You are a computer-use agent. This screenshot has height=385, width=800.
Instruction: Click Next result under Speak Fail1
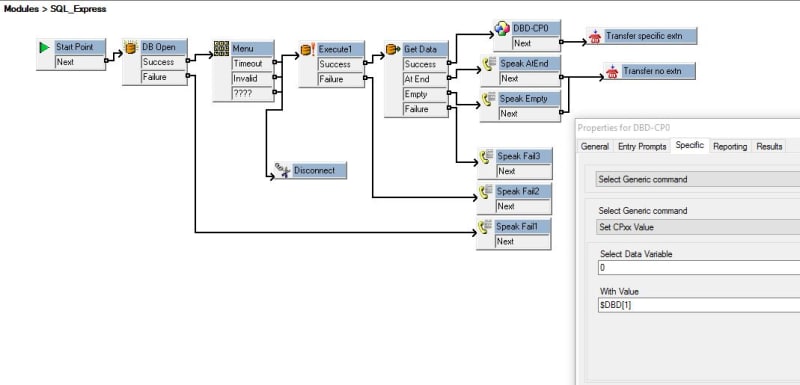click(523, 242)
